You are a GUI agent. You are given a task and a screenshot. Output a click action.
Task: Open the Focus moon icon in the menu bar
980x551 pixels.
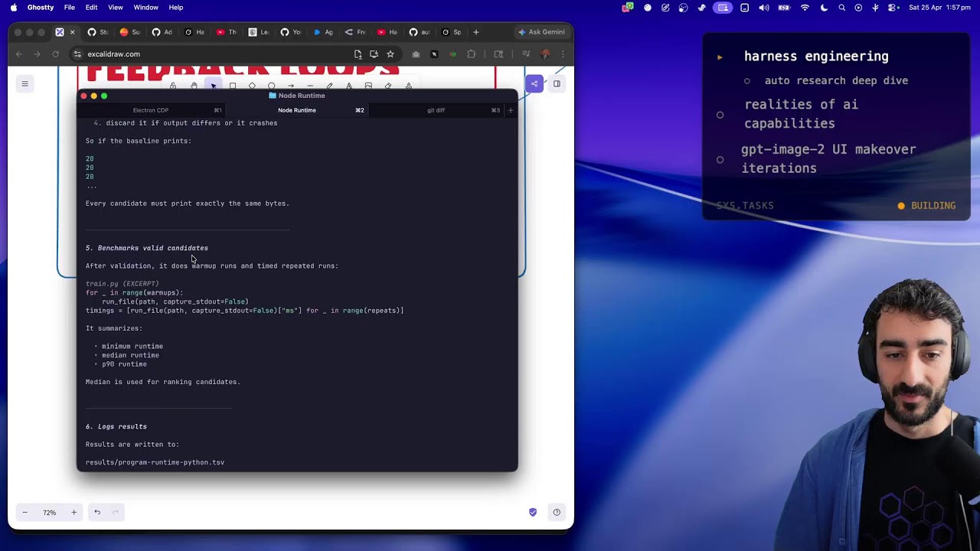coord(824,8)
